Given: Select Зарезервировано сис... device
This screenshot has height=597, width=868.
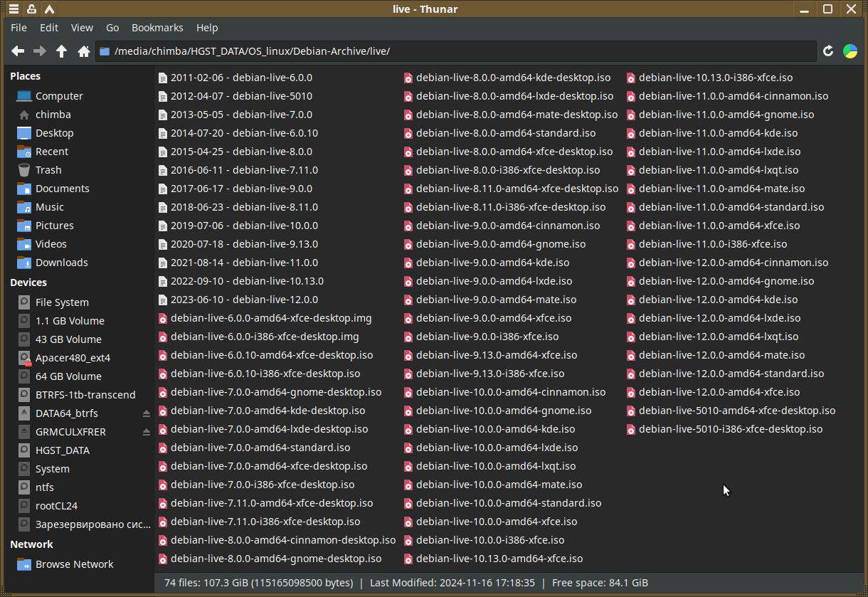Looking at the screenshot, I should pos(84,524).
